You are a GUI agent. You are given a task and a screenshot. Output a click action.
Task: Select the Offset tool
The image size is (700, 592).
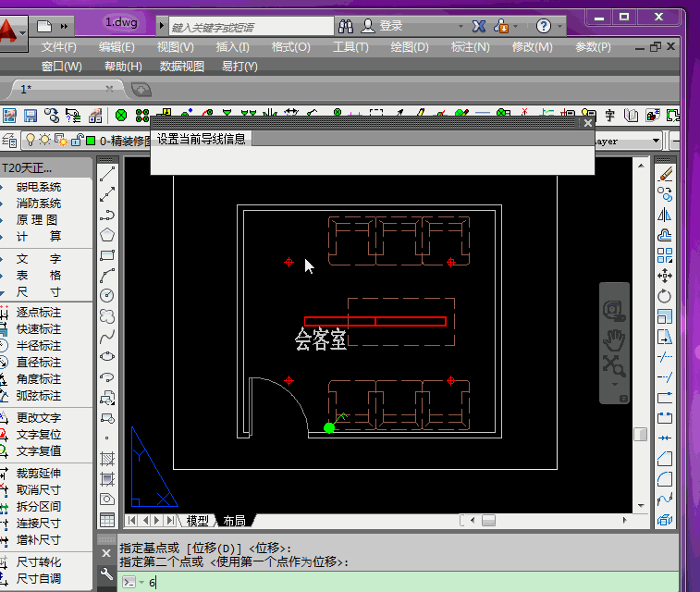coord(665,235)
